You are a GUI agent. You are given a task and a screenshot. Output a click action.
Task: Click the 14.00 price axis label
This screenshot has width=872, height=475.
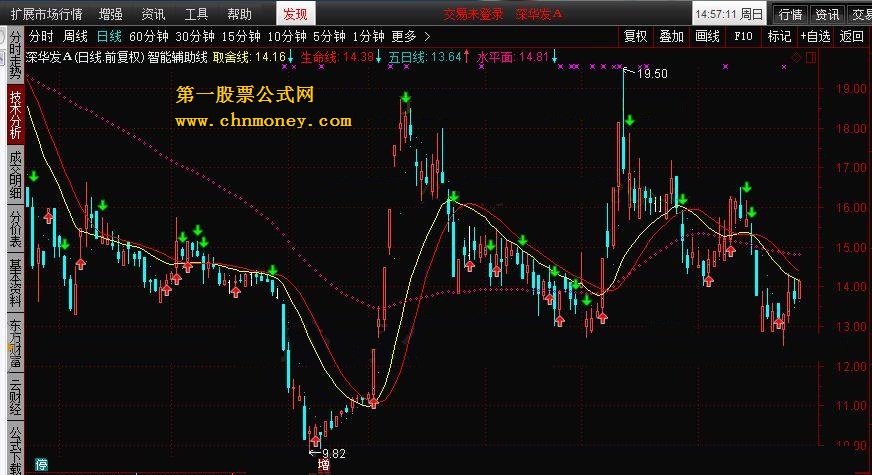tap(850, 287)
